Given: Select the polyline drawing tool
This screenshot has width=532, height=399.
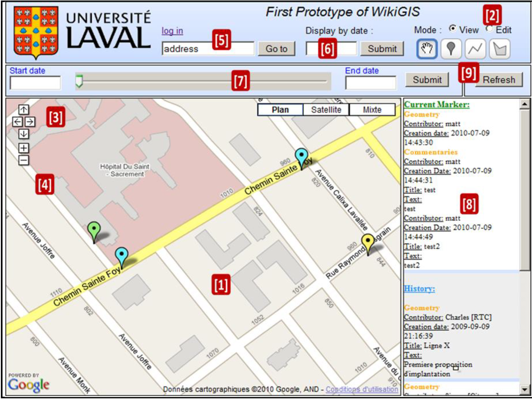Looking at the screenshot, I should click(475, 49).
